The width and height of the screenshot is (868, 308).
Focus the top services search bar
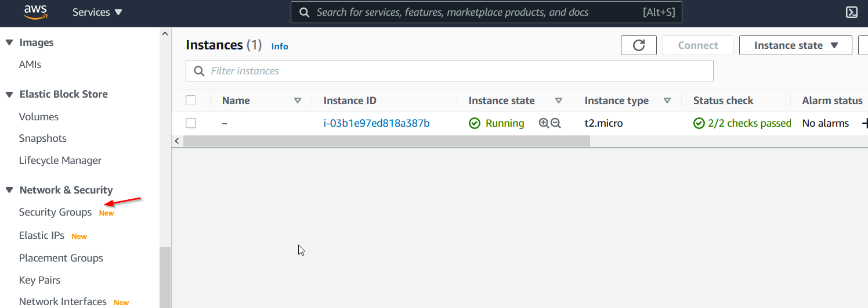(486, 12)
